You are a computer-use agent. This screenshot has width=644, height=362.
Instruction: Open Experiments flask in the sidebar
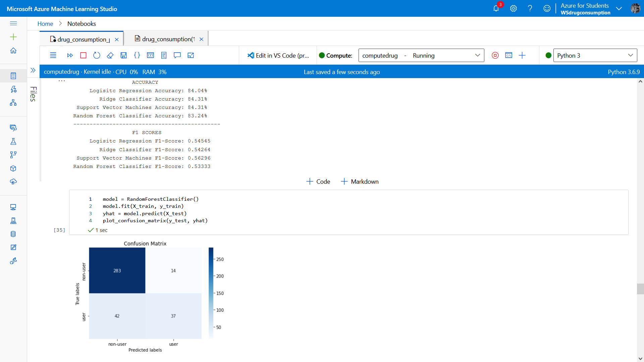tap(13, 141)
